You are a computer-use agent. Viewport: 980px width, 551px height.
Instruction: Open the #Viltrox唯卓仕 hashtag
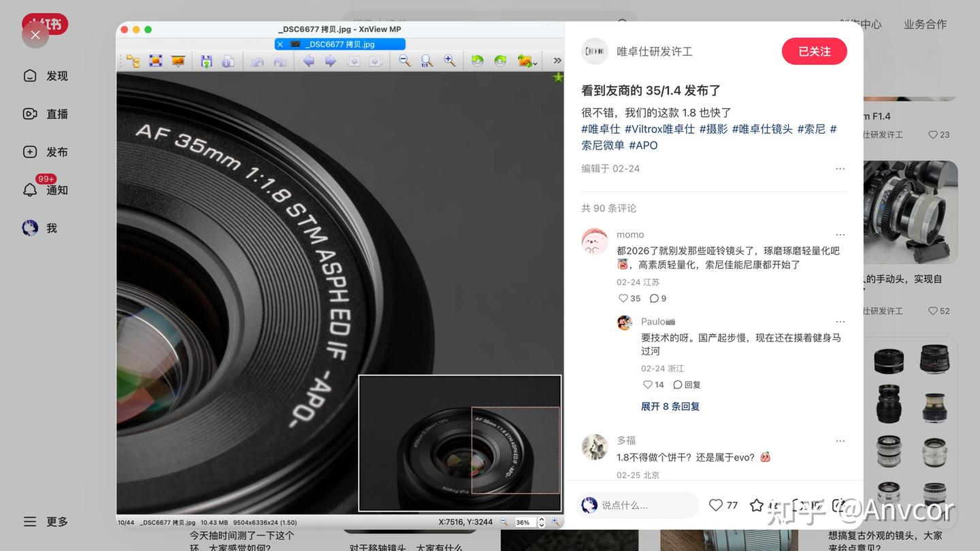(x=659, y=129)
